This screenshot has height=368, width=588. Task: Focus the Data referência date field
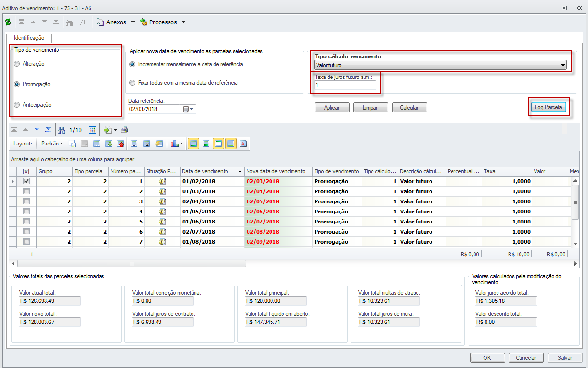[x=154, y=109]
